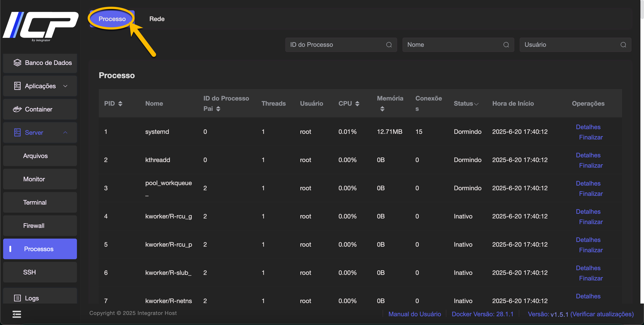Open Firewall in the sidebar
Image resolution: width=644 pixels, height=325 pixels.
click(34, 226)
